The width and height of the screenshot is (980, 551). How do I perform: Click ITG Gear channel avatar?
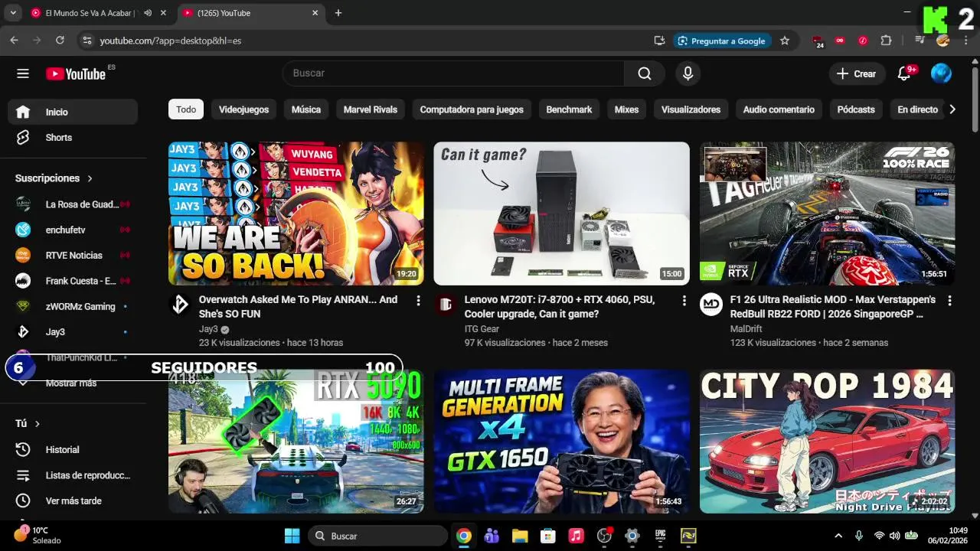446,305
